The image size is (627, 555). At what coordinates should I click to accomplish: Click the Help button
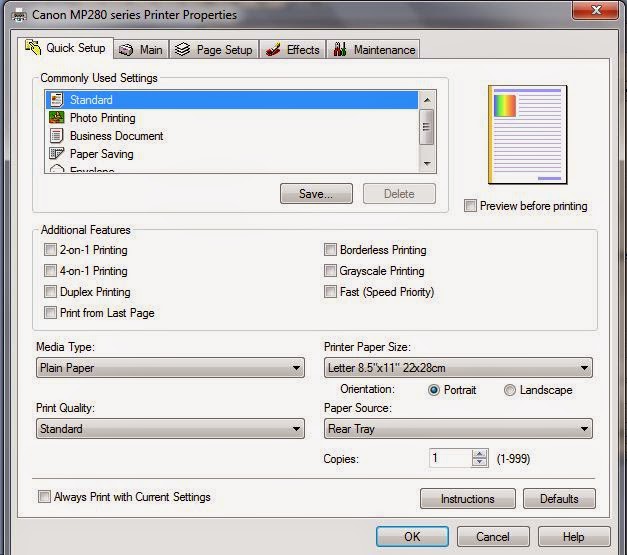tap(574, 536)
